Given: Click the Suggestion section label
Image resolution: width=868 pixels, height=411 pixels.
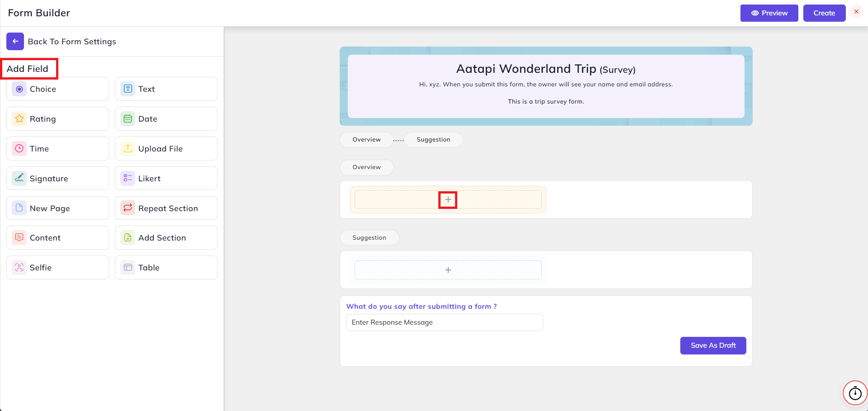Looking at the screenshot, I should click(x=369, y=238).
